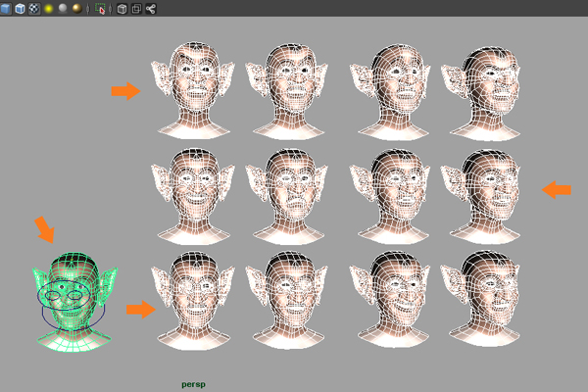Toggle X-ray wire cube icon
The height and width of the screenshot is (392, 588).
click(122, 9)
